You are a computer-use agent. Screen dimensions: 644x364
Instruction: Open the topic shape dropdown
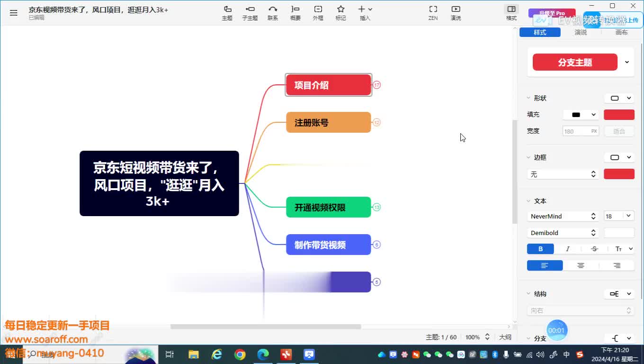619,98
